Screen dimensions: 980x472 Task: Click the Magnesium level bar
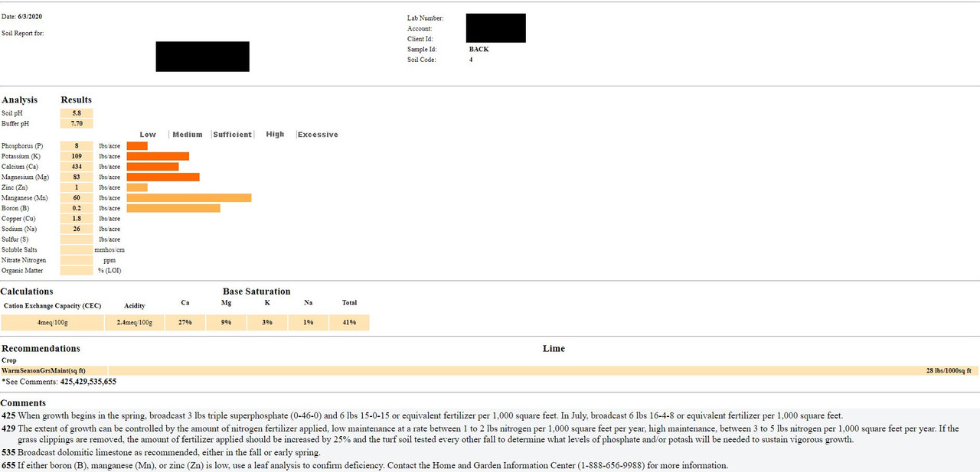point(163,177)
